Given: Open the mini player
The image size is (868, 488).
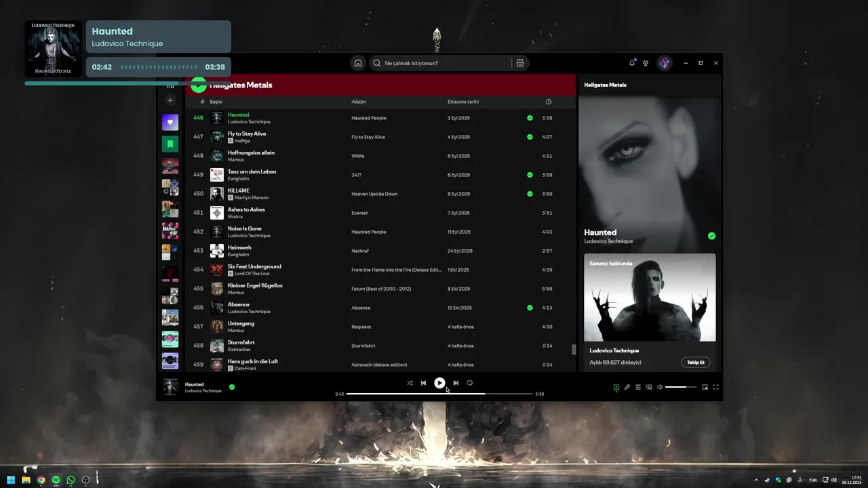Looking at the screenshot, I should coord(705,387).
